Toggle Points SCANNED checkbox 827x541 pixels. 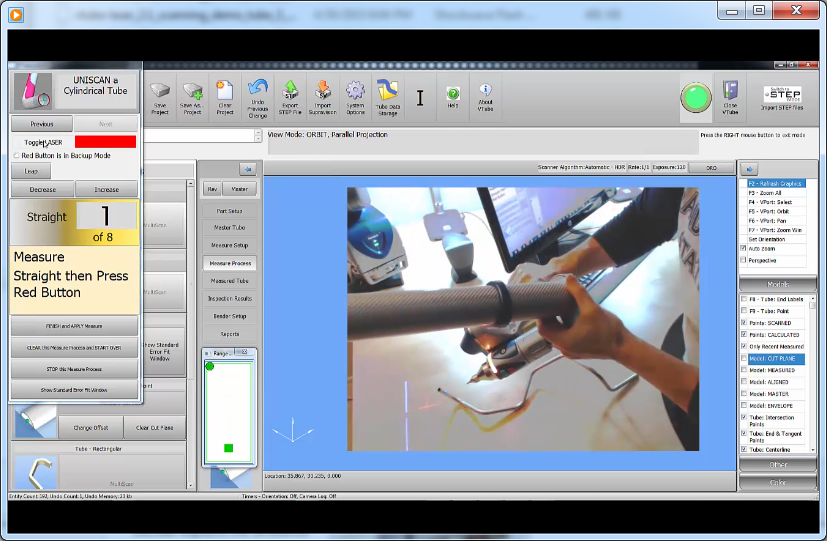coord(744,323)
